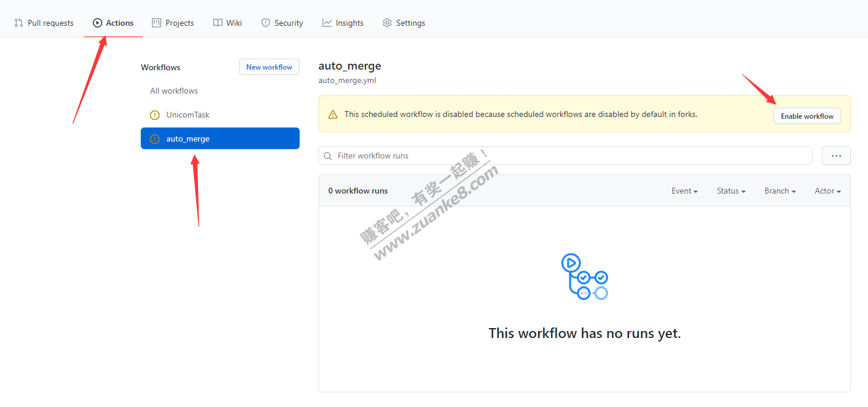
Task: Click the UnicomTask warning status icon
Action: [x=155, y=115]
